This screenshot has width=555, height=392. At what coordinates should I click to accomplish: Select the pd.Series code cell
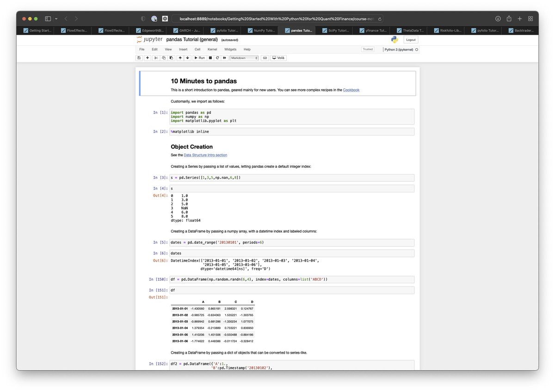click(292, 178)
